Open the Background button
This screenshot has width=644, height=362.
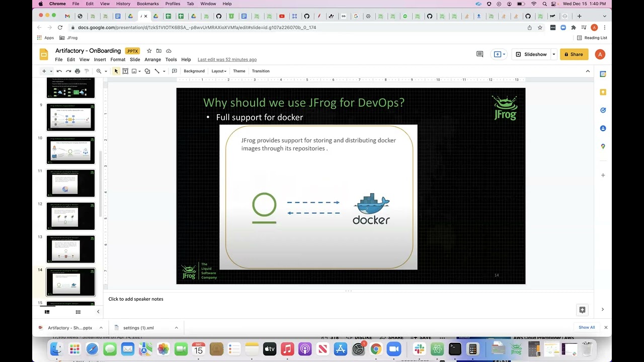click(x=194, y=71)
